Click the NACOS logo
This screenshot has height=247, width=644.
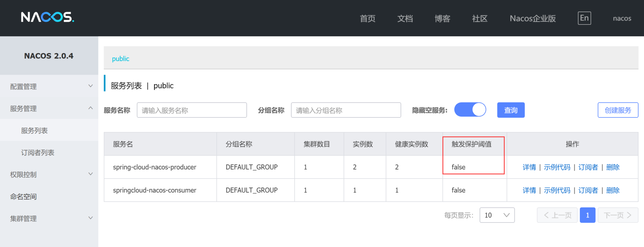point(47,17)
